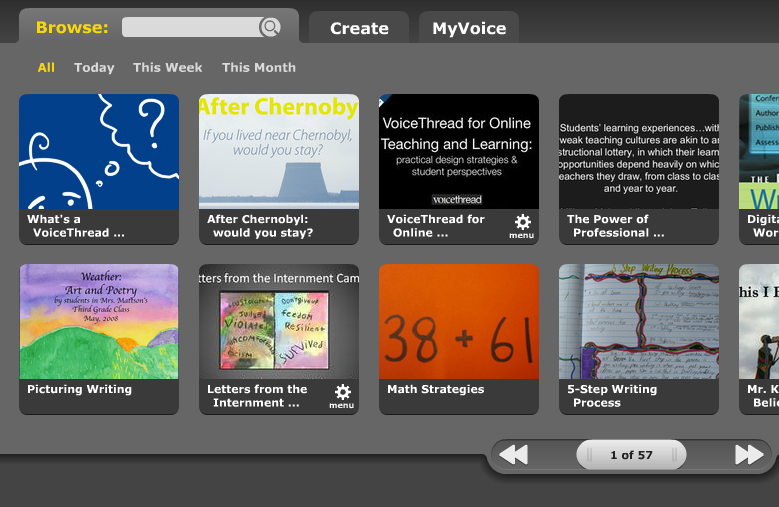This screenshot has height=507, width=779.
Task: Filter threads by This Month
Action: [259, 68]
